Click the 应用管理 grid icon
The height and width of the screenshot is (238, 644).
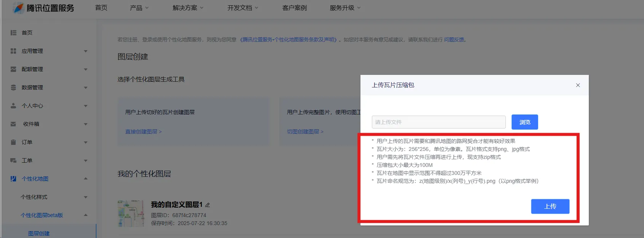(13, 51)
